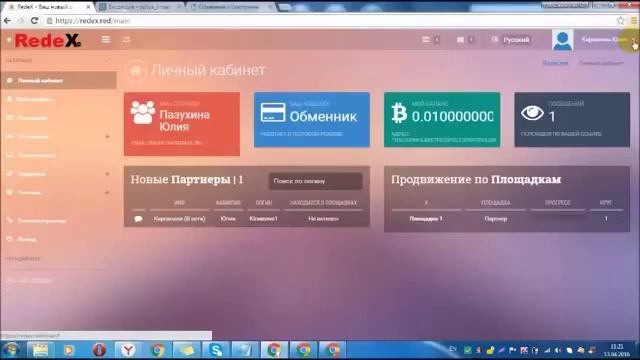The height and width of the screenshot is (360, 640).
Task: Toggle the hamburger sidebar menu icon
Action: (106, 39)
